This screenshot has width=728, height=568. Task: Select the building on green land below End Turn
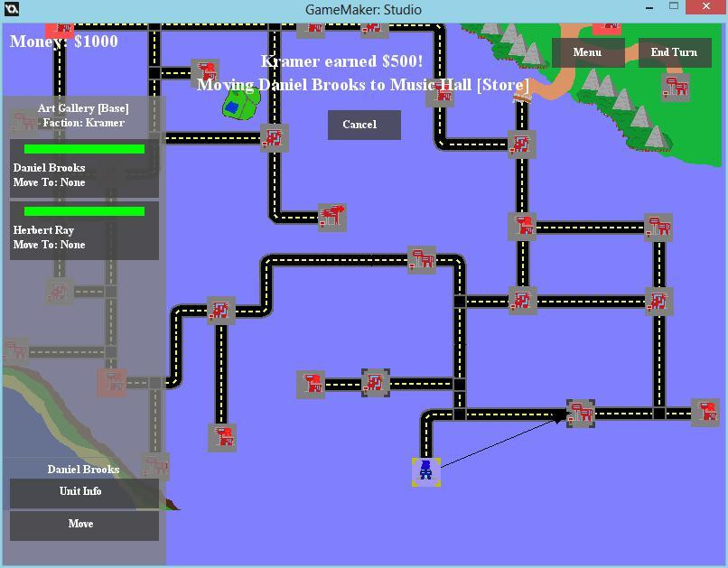(x=676, y=87)
